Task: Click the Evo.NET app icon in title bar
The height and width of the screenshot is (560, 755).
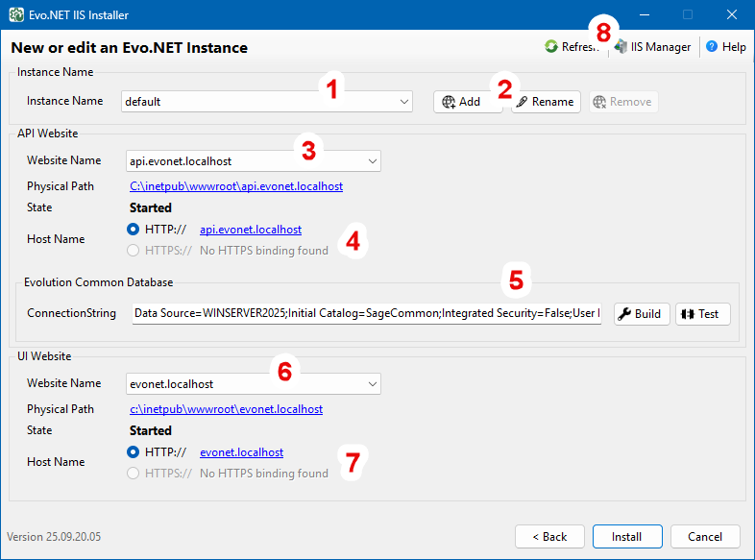Action: point(16,15)
